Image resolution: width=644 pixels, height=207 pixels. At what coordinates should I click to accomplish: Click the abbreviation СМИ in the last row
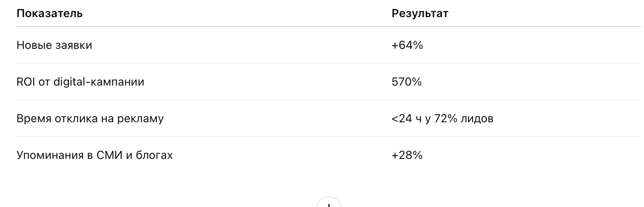coord(110,155)
